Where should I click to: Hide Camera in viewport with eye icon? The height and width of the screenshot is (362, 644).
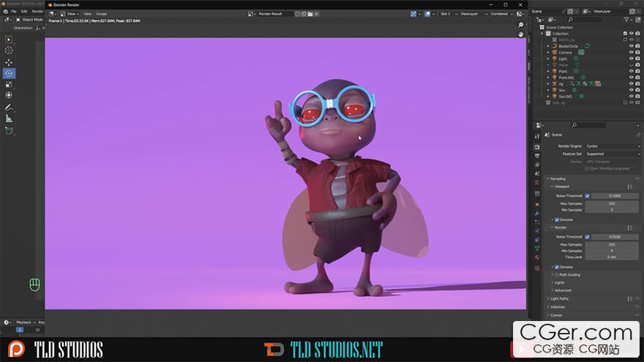(632, 53)
